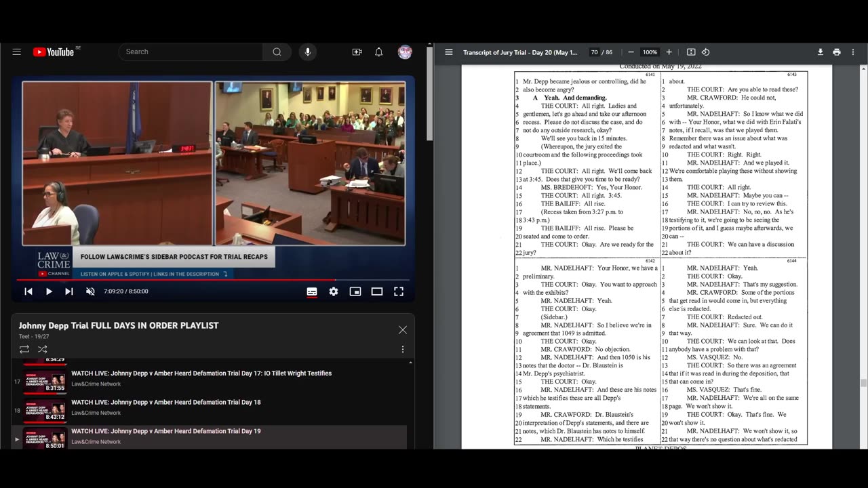This screenshot has height=488, width=868.
Task: Click the 100% zoom level field
Action: coord(650,52)
